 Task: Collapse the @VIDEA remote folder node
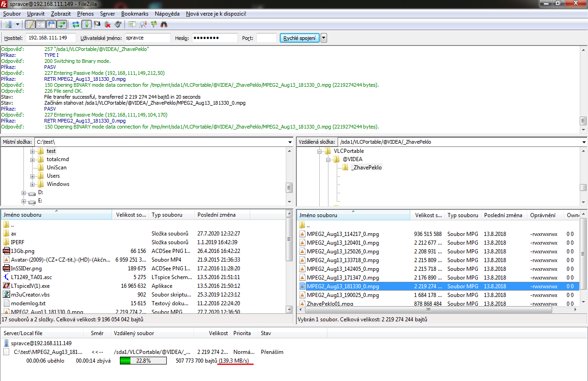click(328, 159)
